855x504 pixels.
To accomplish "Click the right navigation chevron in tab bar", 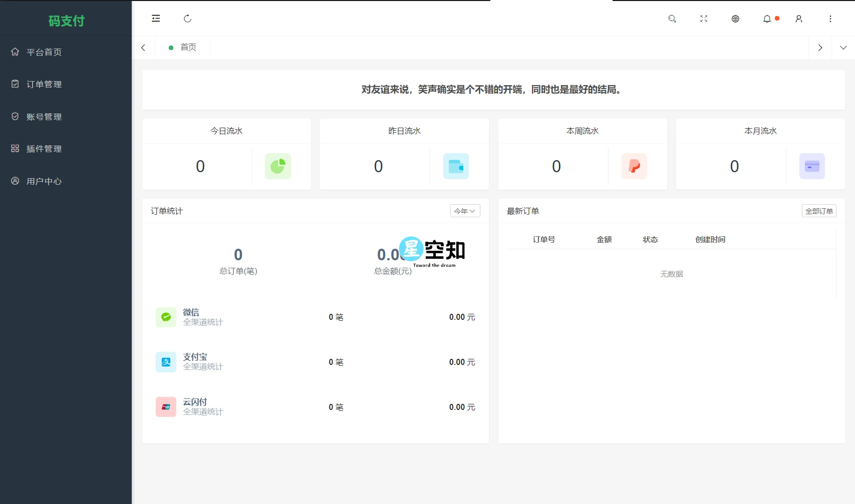I will [x=820, y=47].
